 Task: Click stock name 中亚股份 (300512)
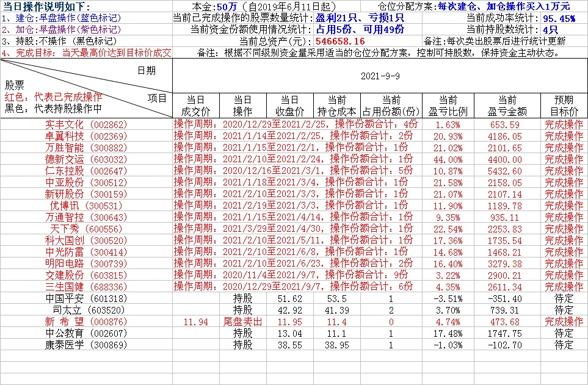86,182
